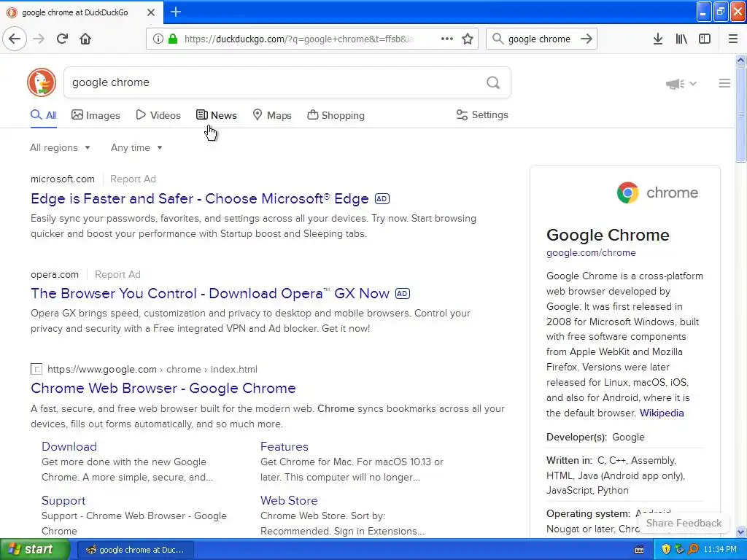Image resolution: width=747 pixels, height=560 pixels.
Task: Select the google chrome taskbar window button
Action: (x=135, y=550)
